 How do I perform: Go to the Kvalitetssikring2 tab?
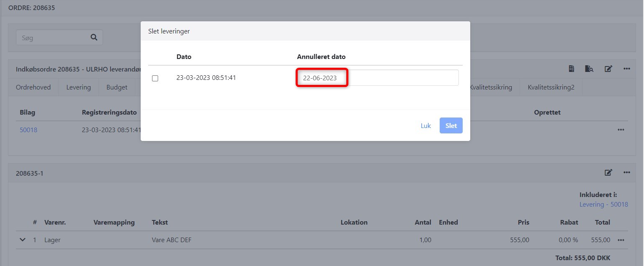click(x=551, y=87)
